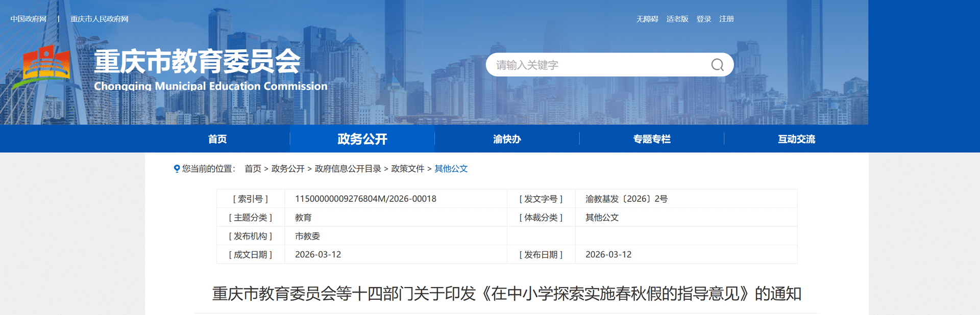This screenshot has height=315, width=980.
Task: Open the 重庆市人民政府网 link
Action: tap(100, 19)
